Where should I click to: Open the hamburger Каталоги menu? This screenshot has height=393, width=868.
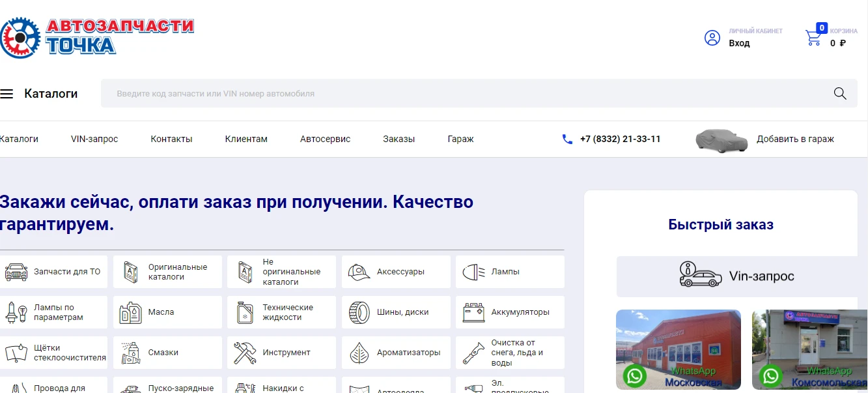click(7, 94)
